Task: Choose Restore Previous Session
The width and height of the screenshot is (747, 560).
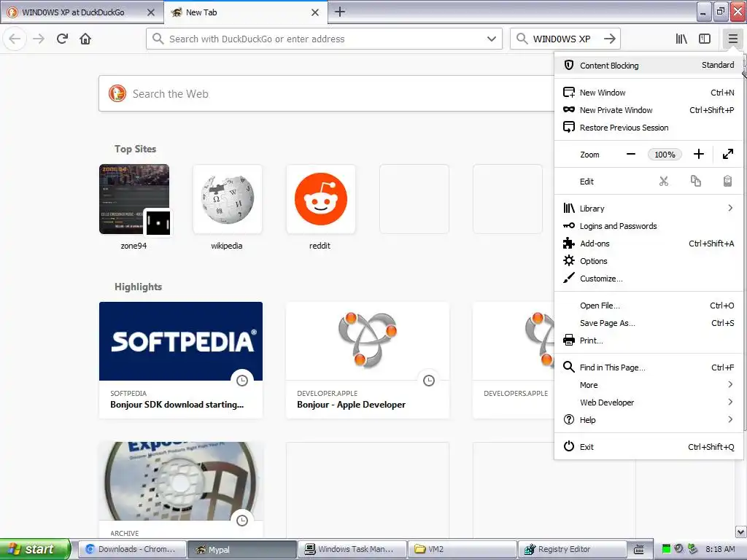Action: coord(649,128)
